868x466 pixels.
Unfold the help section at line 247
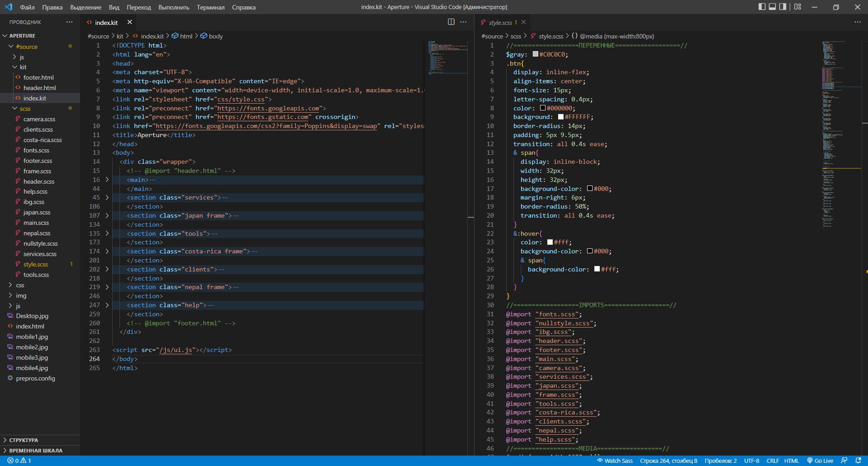coord(107,305)
